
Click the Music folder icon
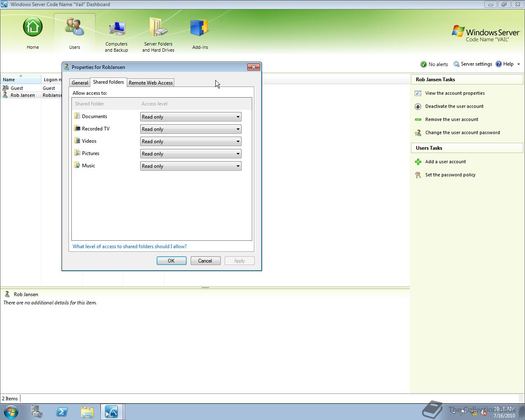coord(77,165)
